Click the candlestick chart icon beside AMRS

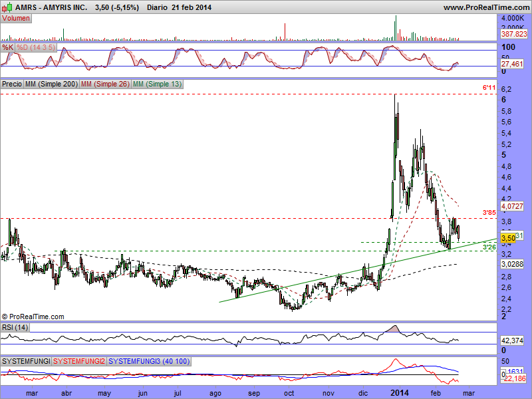coord(7,7)
